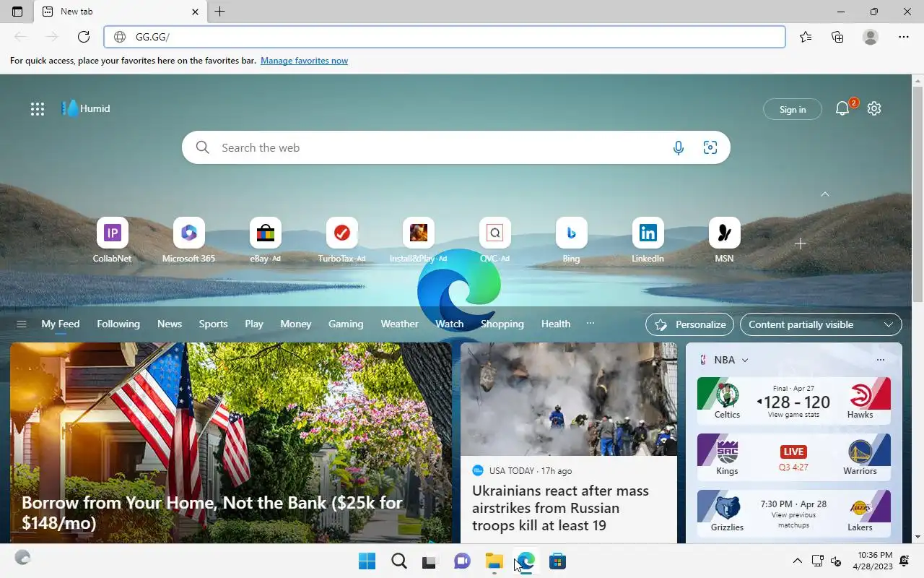Open the Windows Start button
The height and width of the screenshot is (578, 924).
(367, 561)
